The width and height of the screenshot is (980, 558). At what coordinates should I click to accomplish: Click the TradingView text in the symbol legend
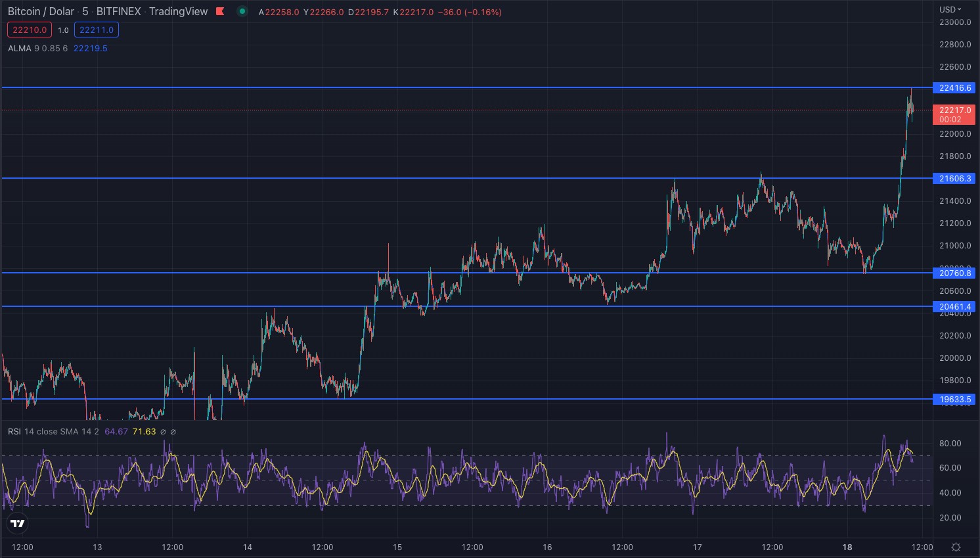pos(178,11)
